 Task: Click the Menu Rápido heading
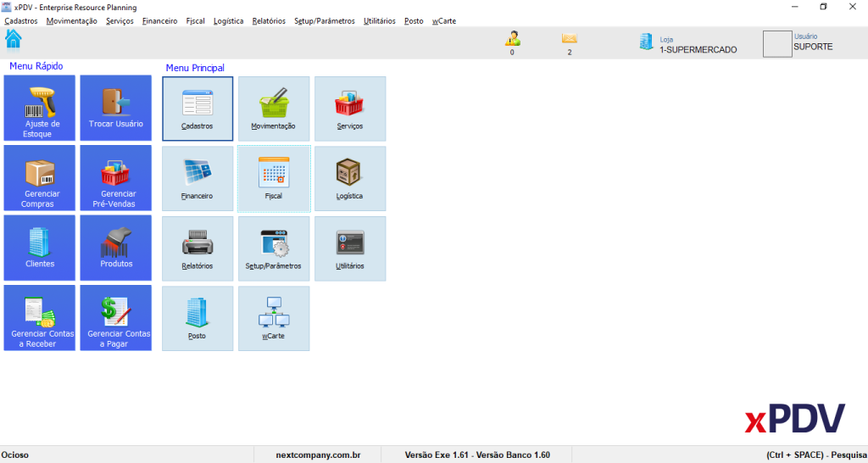pos(36,66)
